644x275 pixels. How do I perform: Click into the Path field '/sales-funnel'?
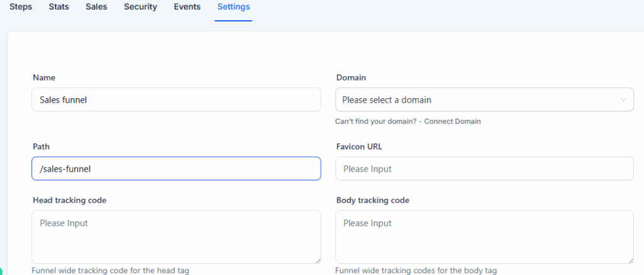176,169
